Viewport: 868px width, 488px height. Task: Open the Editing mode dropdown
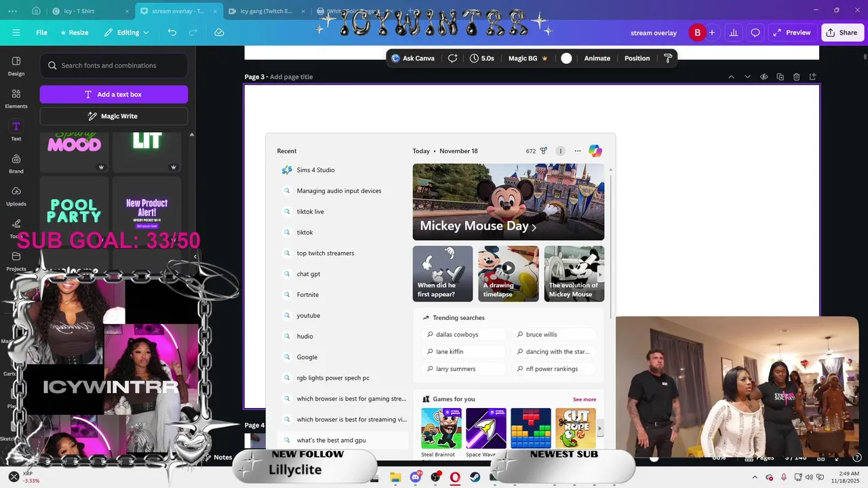point(126,33)
